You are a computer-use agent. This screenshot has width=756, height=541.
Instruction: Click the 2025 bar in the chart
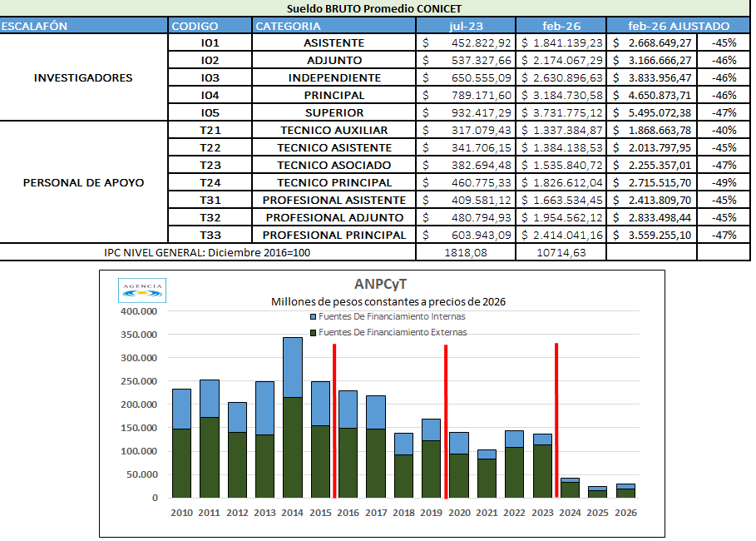[597, 492]
